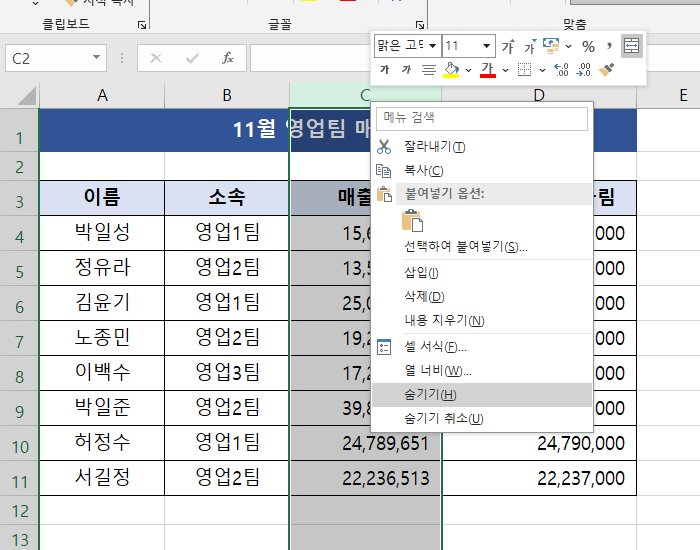Image resolution: width=700 pixels, height=550 pixels.
Task: Open the Name Box dropdown arrow
Action: pyautogui.click(x=96, y=58)
